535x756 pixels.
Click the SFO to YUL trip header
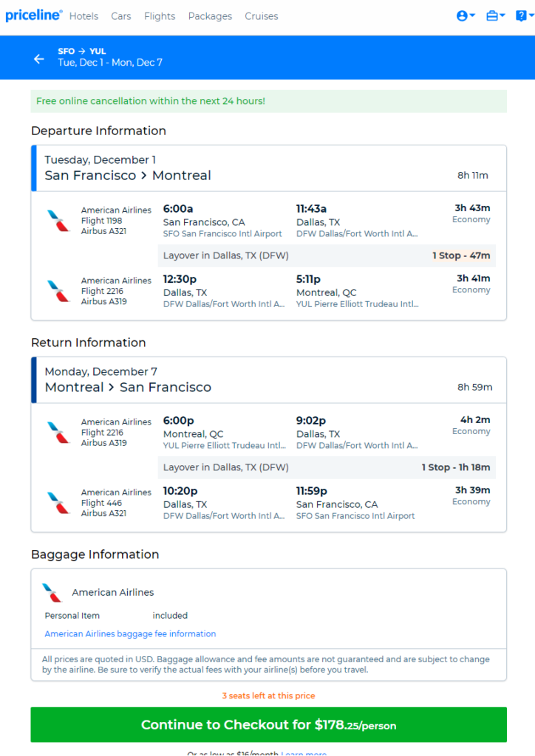pos(110,57)
